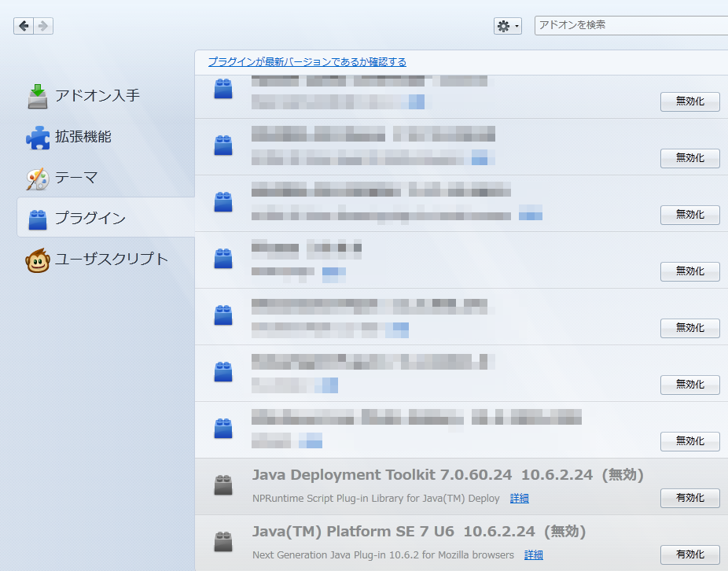This screenshot has width=728, height=571.
Task: Click the 無効化 button directly above Java Deployment Toolkit
Action: tap(689, 441)
